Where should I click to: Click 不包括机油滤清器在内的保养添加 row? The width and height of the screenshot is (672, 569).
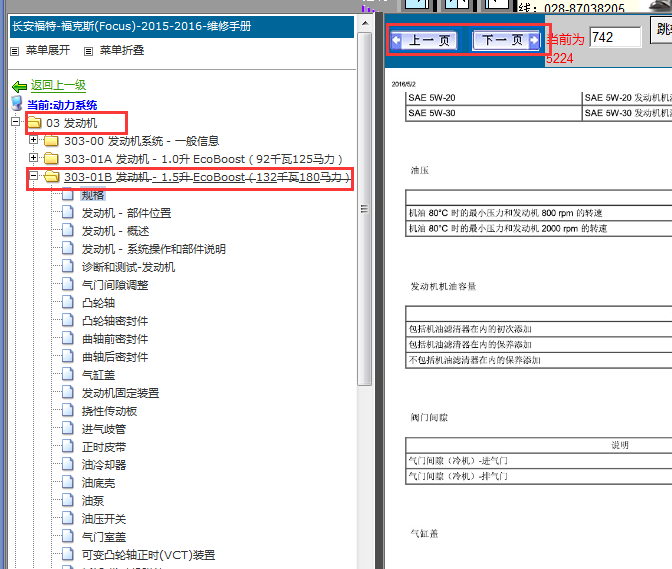coord(539,360)
